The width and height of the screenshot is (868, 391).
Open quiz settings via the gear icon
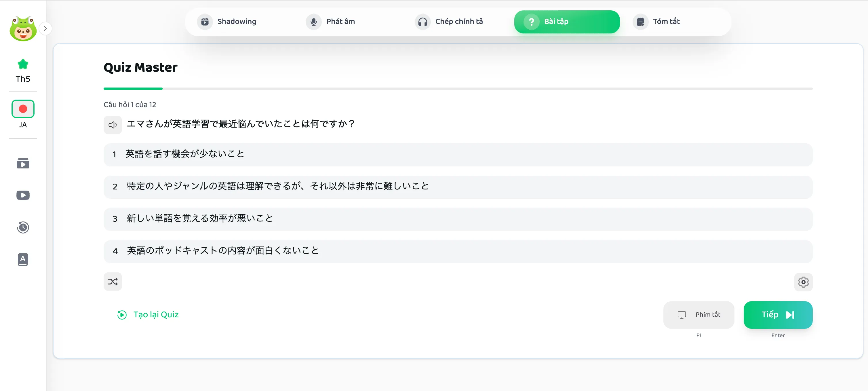803,282
